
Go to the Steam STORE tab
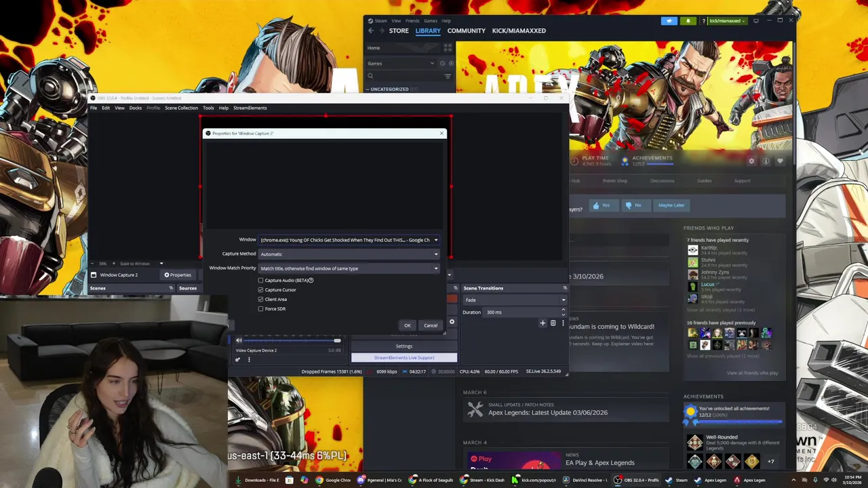(399, 30)
